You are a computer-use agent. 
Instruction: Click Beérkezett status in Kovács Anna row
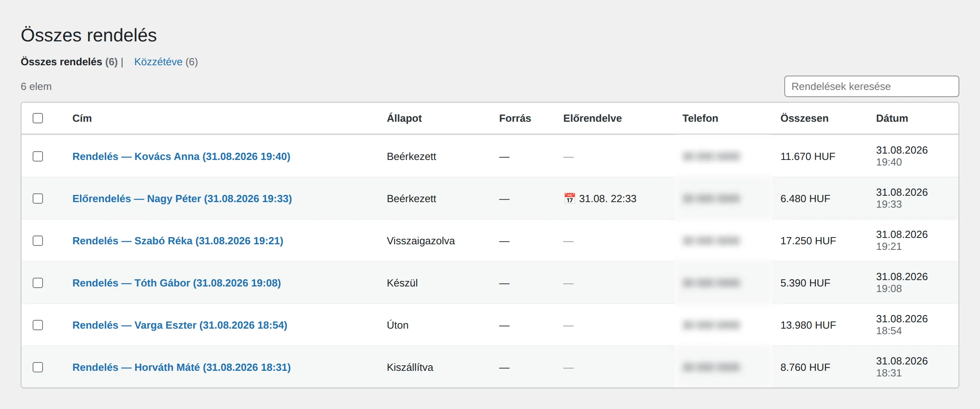pos(411,156)
